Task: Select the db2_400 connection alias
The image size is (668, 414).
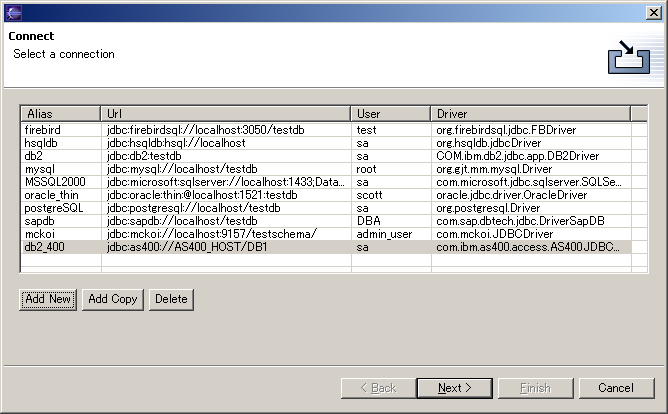Action: [44, 247]
